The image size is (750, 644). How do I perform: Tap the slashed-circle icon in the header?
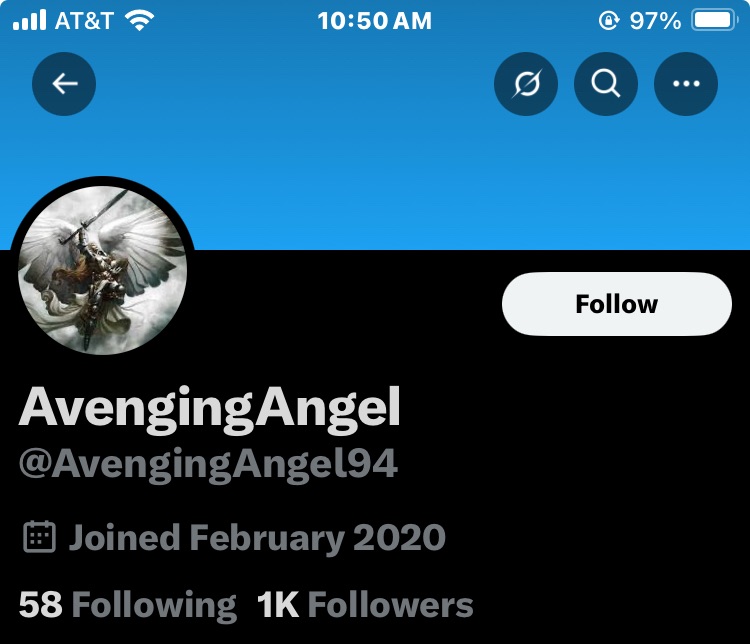526,84
